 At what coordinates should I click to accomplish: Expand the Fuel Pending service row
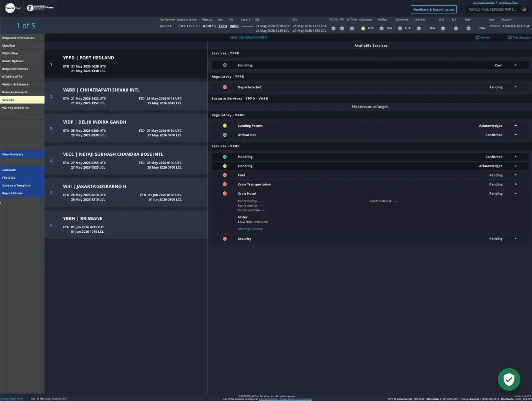click(x=516, y=175)
